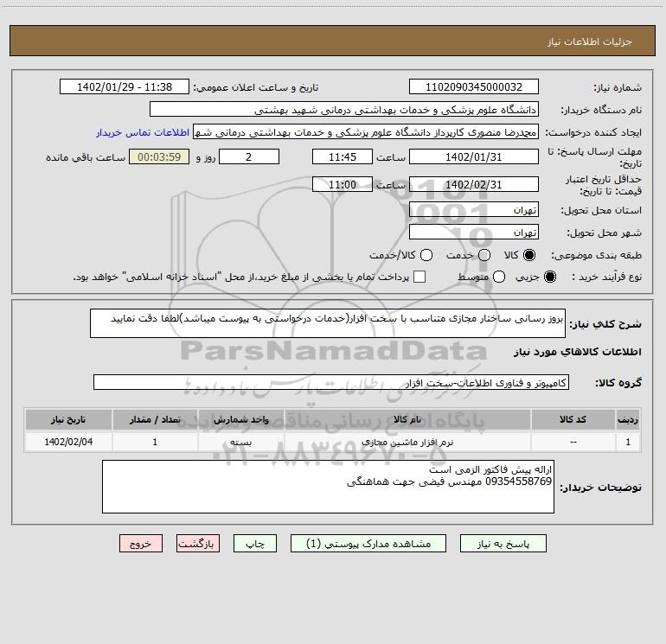Click the row number cell 1

click(x=628, y=442)
